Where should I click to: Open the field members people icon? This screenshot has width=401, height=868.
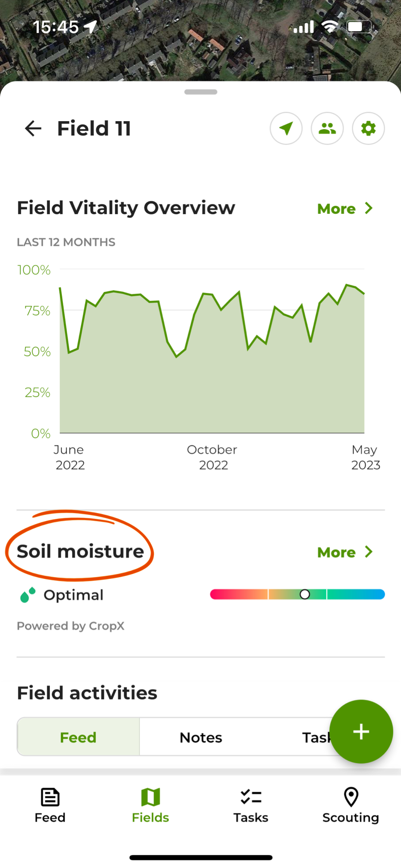[327, 129]
